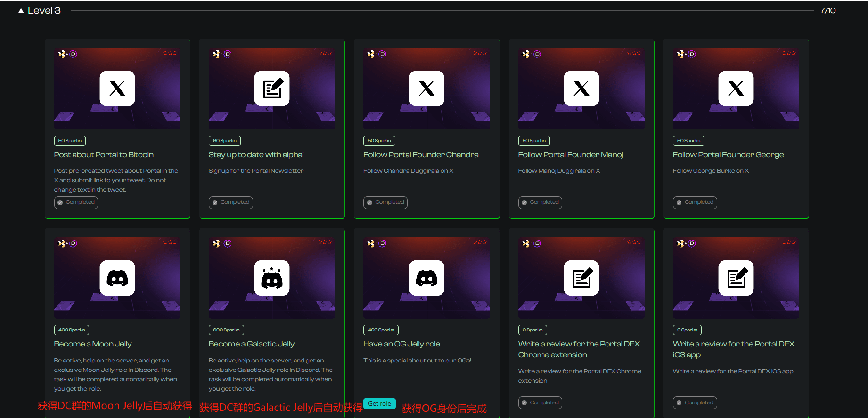Screen dimensions: 868x418
Task: Click the note-edit icon on Stay up to date with alpha card
Action: tap(272, 88)
